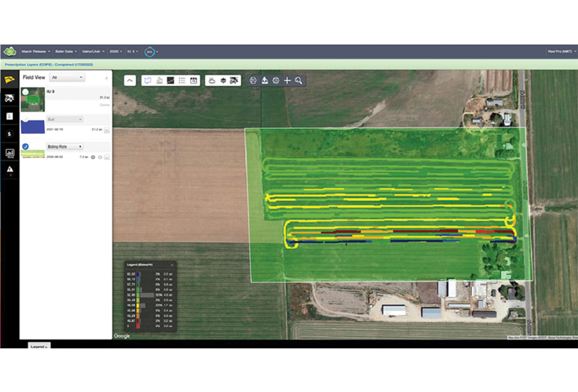This screenshot has width=578, height=392.
Task: Open the warning alerts sidebar icon
Action: [10, 170]
